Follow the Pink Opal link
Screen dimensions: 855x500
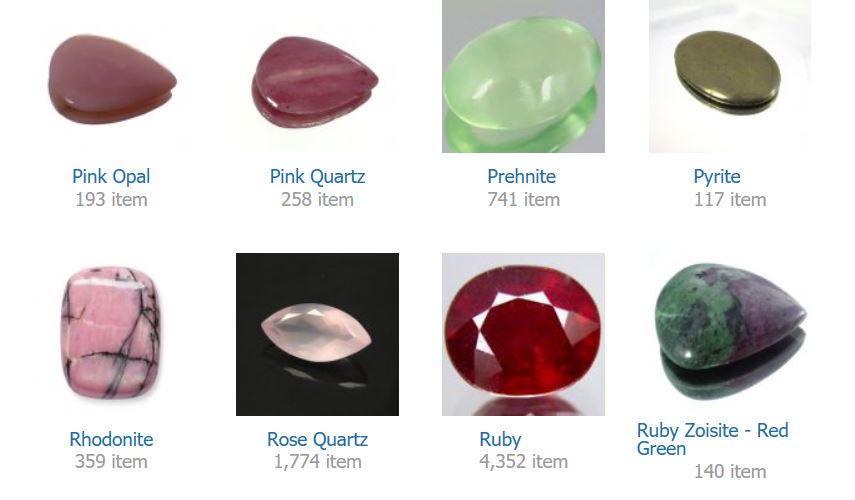tap(111, 177)
